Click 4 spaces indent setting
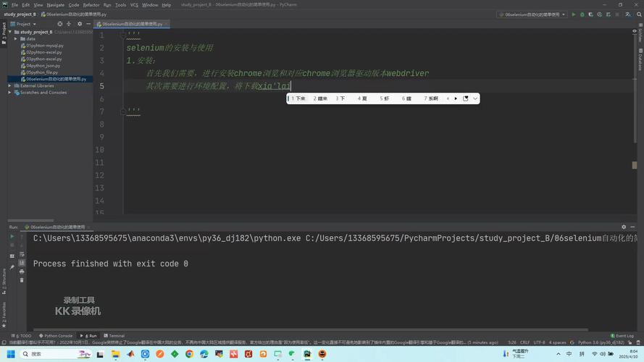 pyautogui.click(x=557, y=342)
